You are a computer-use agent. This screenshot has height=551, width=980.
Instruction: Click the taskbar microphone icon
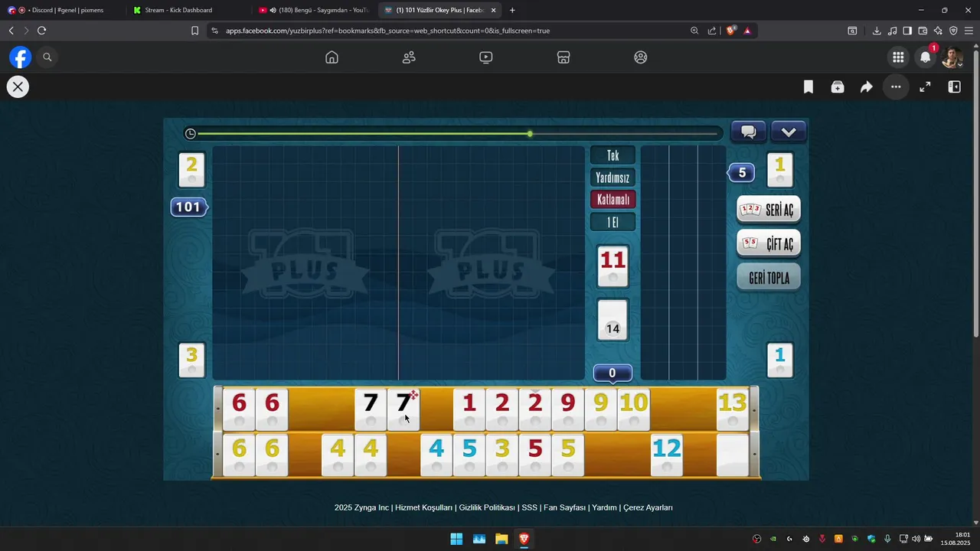coord(887,539)
